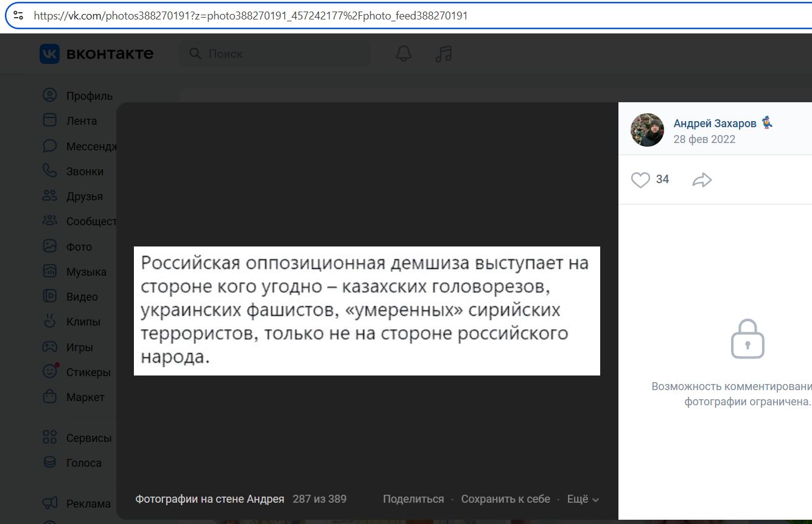Click the site info icon in address bar
This screenshot has width=812, height=524.
pos(18,16)
